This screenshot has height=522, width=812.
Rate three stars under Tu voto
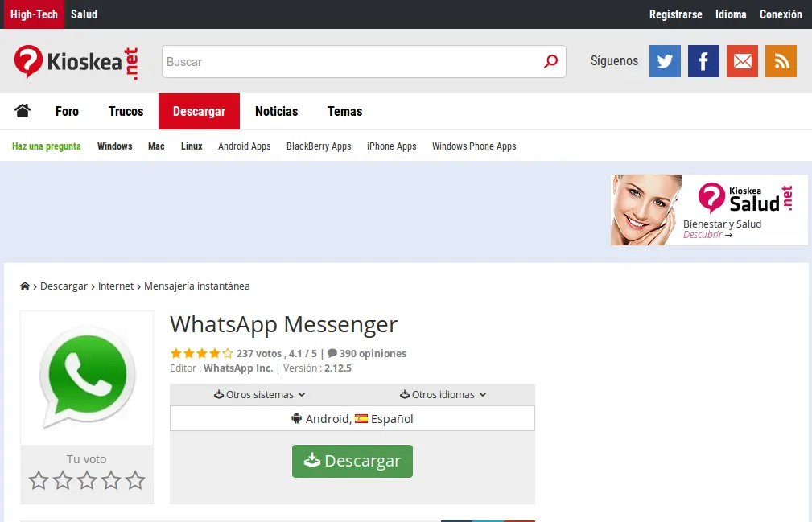click(87, 480)
